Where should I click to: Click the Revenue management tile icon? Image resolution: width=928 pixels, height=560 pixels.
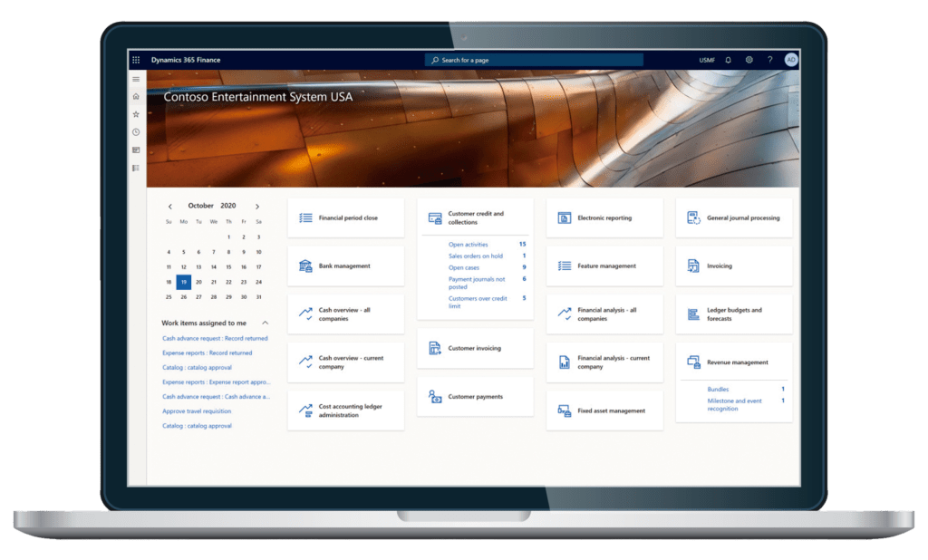click(x=693, y=362)
